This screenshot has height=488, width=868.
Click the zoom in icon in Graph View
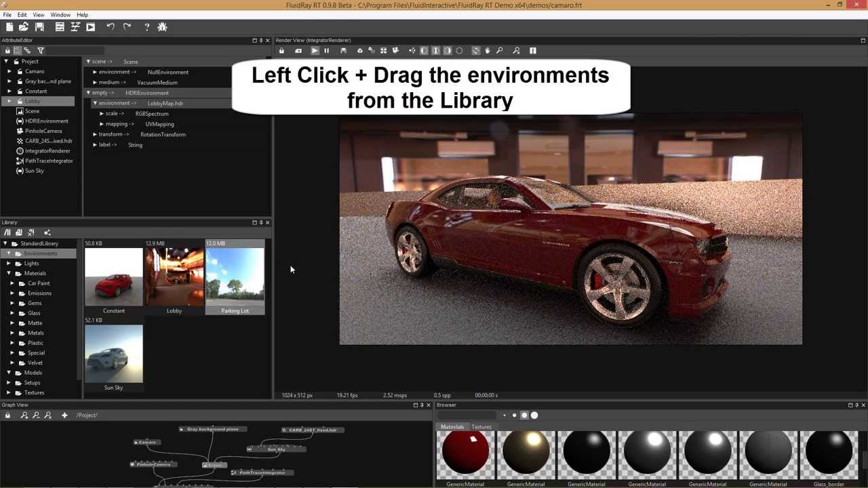(x=24, y=415)
